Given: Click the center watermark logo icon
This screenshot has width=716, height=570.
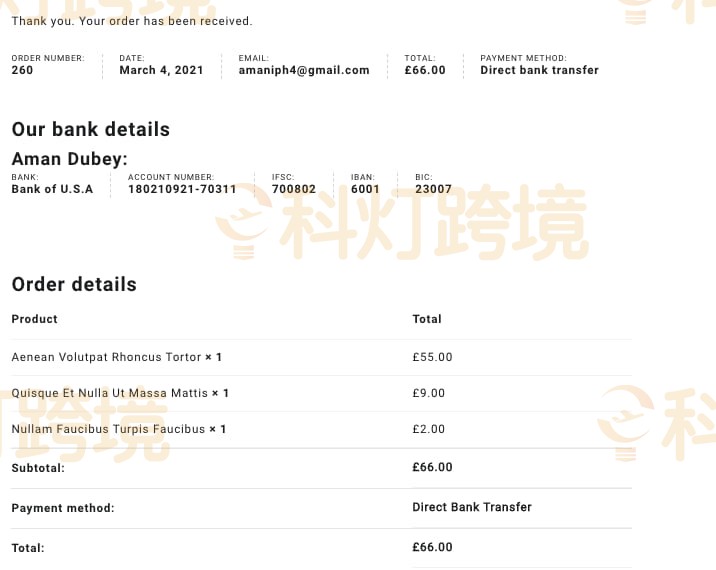Looking at the screenshot, I should 243,222.
